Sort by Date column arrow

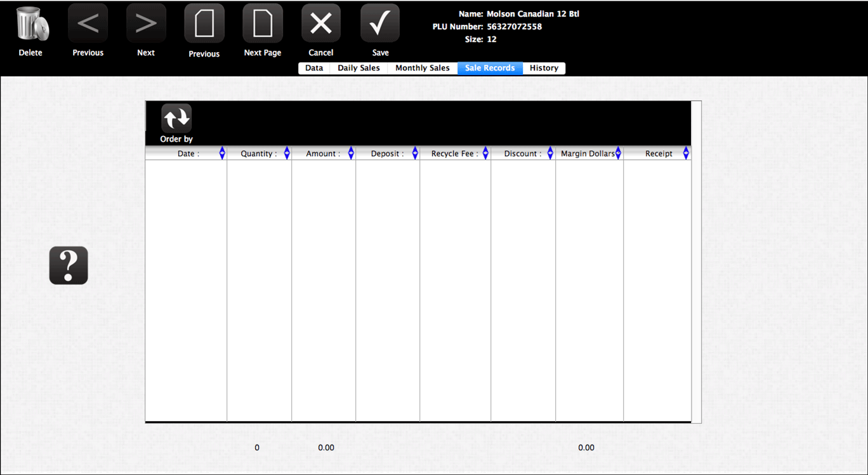coord(222,154)
